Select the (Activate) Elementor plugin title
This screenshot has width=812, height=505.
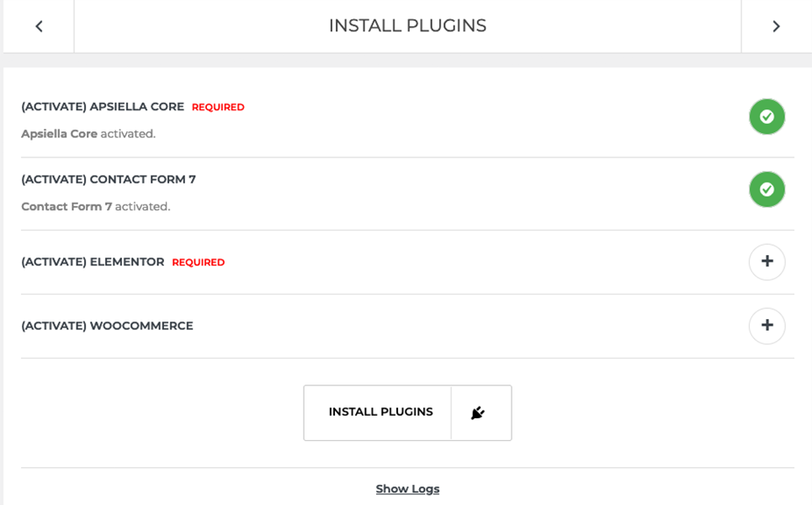pos(93,262)
